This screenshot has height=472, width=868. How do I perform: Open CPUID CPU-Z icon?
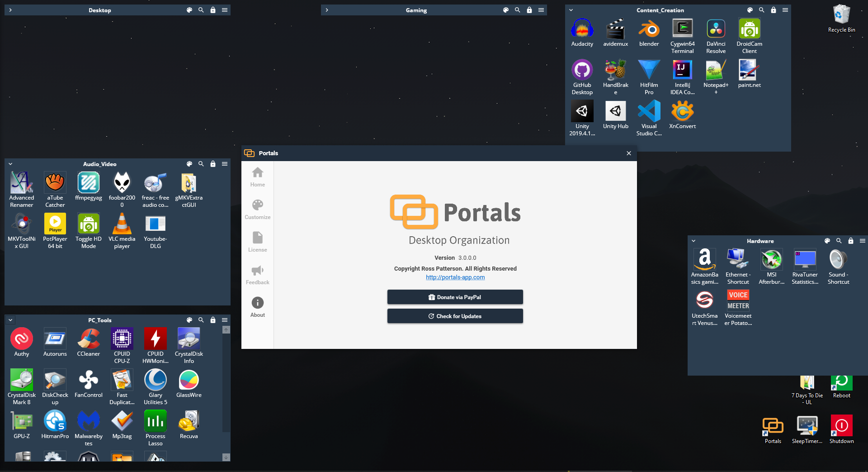pos(122,346)
